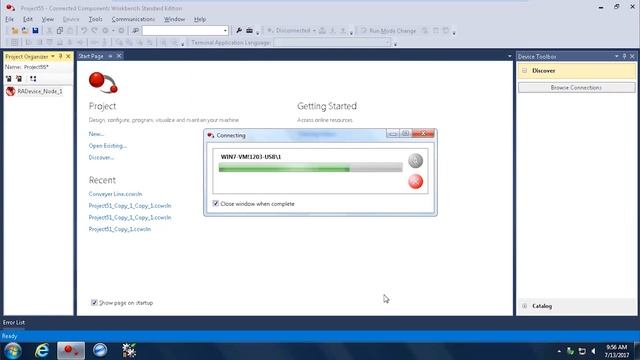Launch Internet Explorer from taskbar
Screen dimensions: 640x360
[x=42, y=351]
